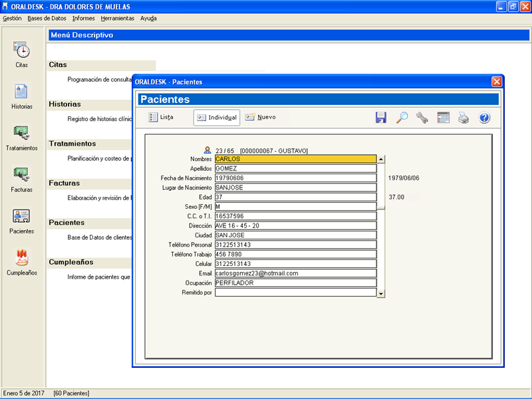The height and width of the screenshot is (399, 532).
Task: Click the magnifying glass search icon
Action: click(402, 118)
